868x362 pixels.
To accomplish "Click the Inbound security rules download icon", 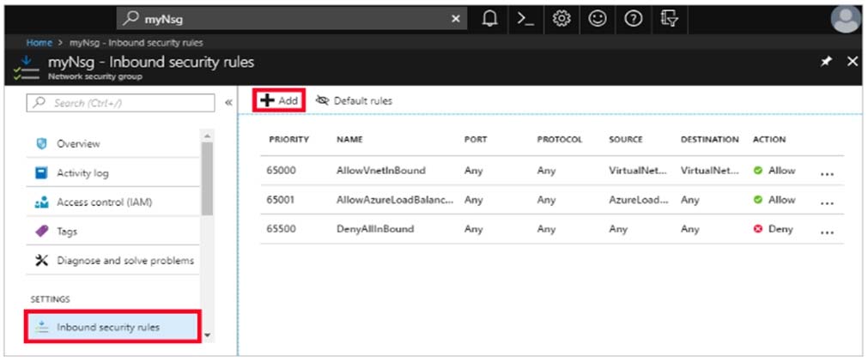I will tap(40, 327).
